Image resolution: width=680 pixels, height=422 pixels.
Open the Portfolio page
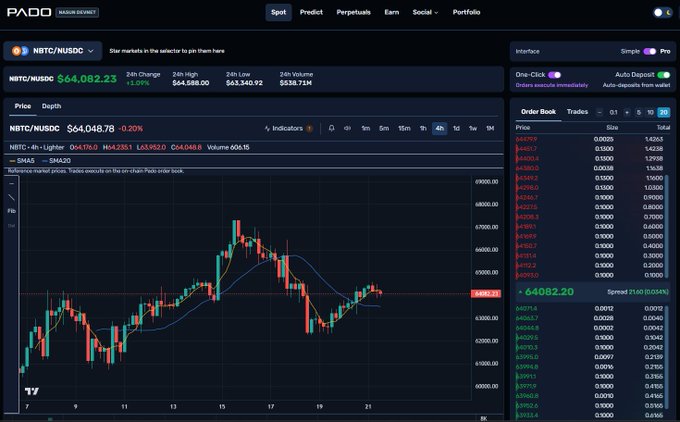(x=466, y=12)
